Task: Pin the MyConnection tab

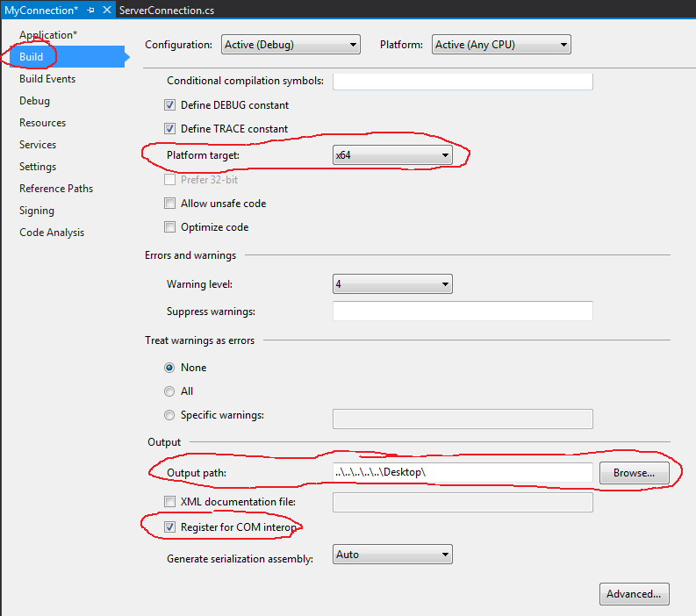Action: [90, 10]
